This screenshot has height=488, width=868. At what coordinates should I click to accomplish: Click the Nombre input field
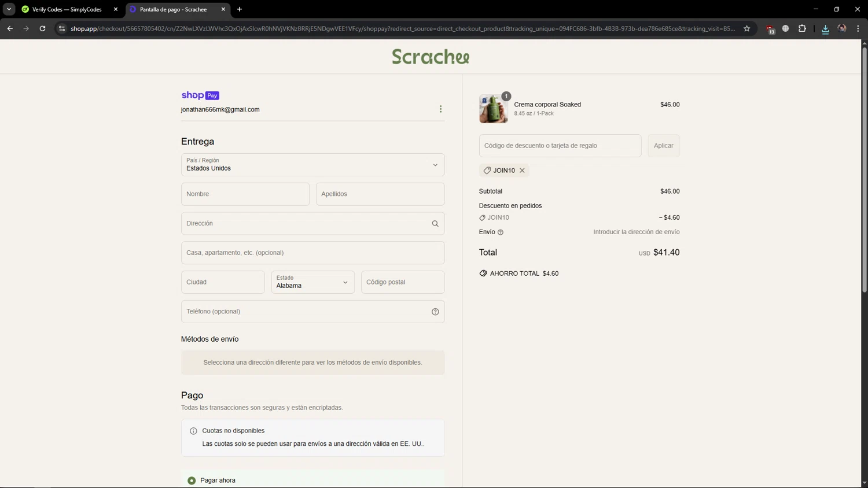click(245, 194)
